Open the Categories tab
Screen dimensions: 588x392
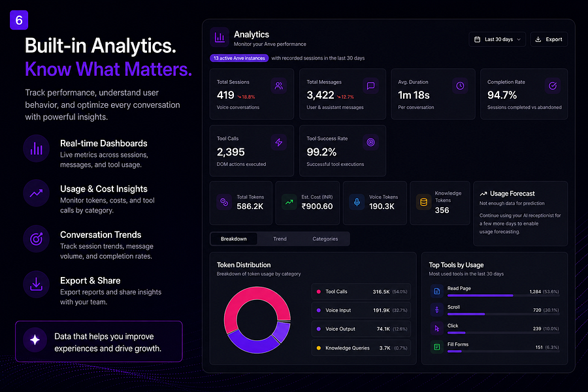click(325, 239)
